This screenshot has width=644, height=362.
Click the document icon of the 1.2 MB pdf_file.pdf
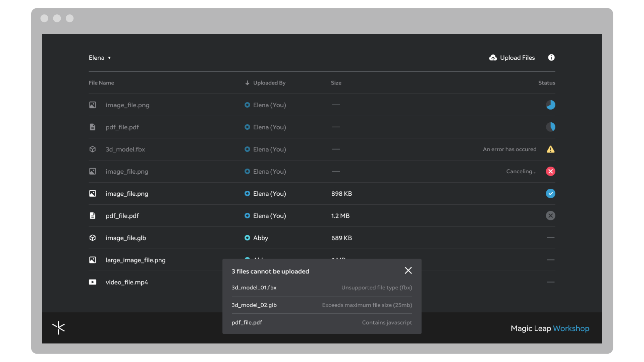point(93,216)
